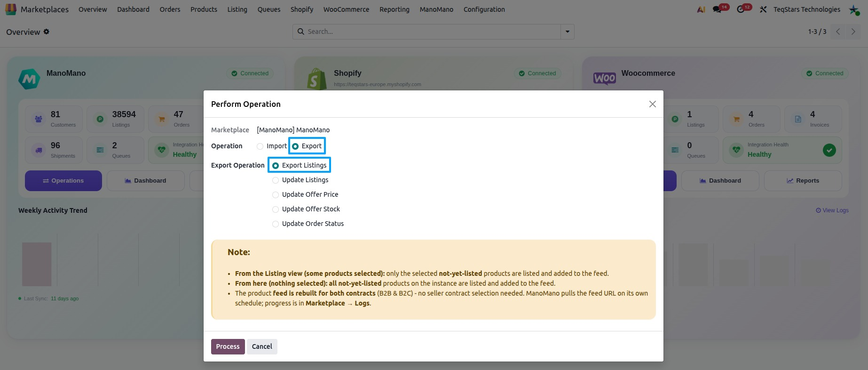The height and width of the screenshot is (370, 868).
Task: Select the Import operation radio button
Action: [x=260, y=146]
